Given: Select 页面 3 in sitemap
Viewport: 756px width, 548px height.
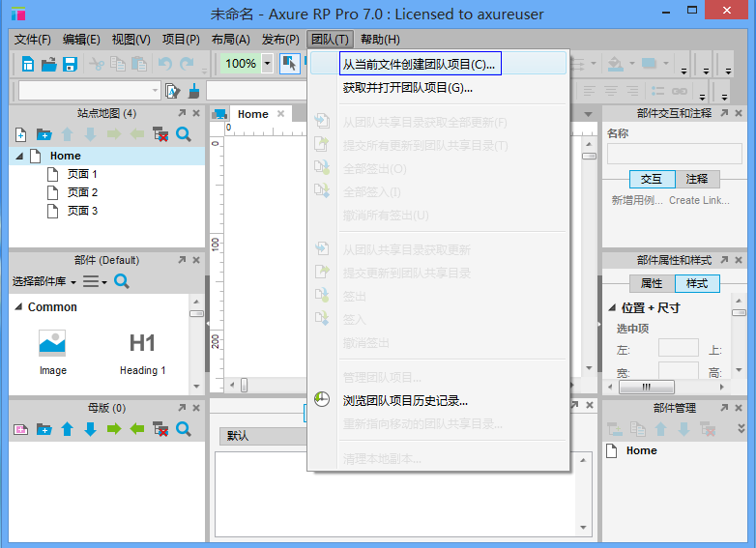Looking at the screenshot, I should 82,211.
